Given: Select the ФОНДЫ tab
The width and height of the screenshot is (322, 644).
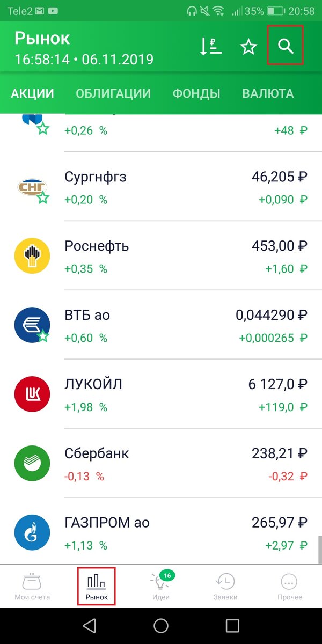Looking at the screenshot, I should (196, 93).
